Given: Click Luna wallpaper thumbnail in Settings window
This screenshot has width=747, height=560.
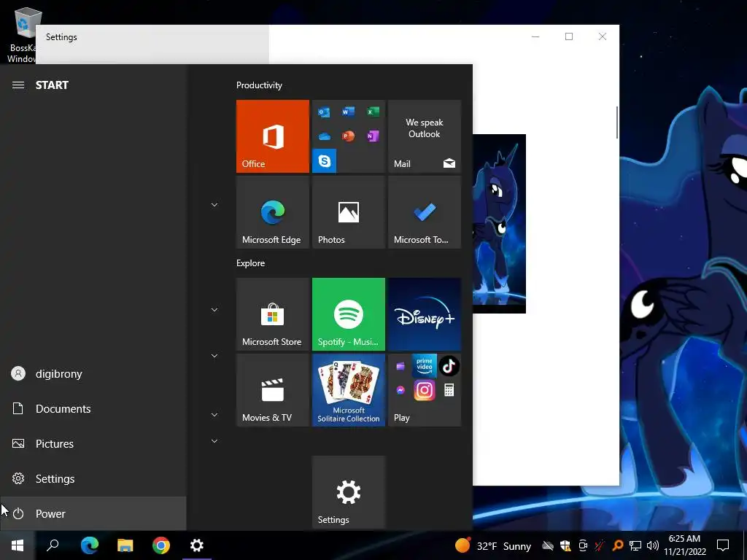Looking at the screenshot, I should click(x=499, y=224).
